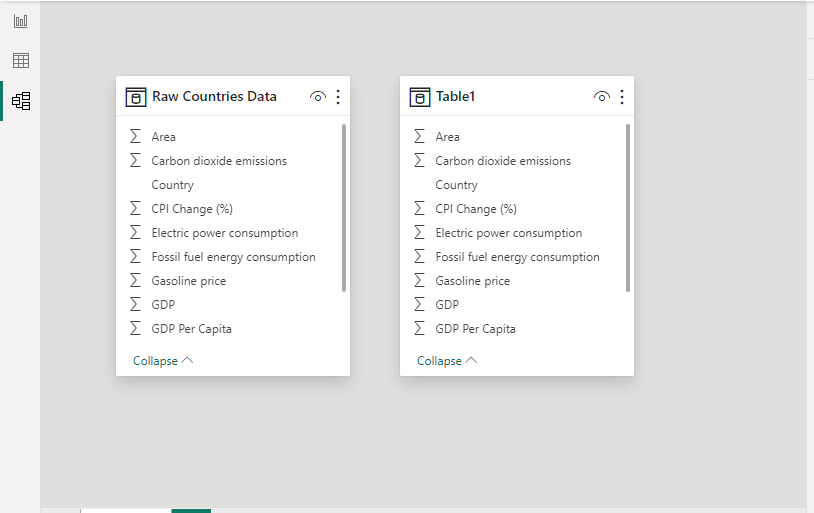The height and width of the screenshot is (513, 814).
Task: Select CPI Change (%) in Raw Countries Data
Action: (x=192, y=209)
